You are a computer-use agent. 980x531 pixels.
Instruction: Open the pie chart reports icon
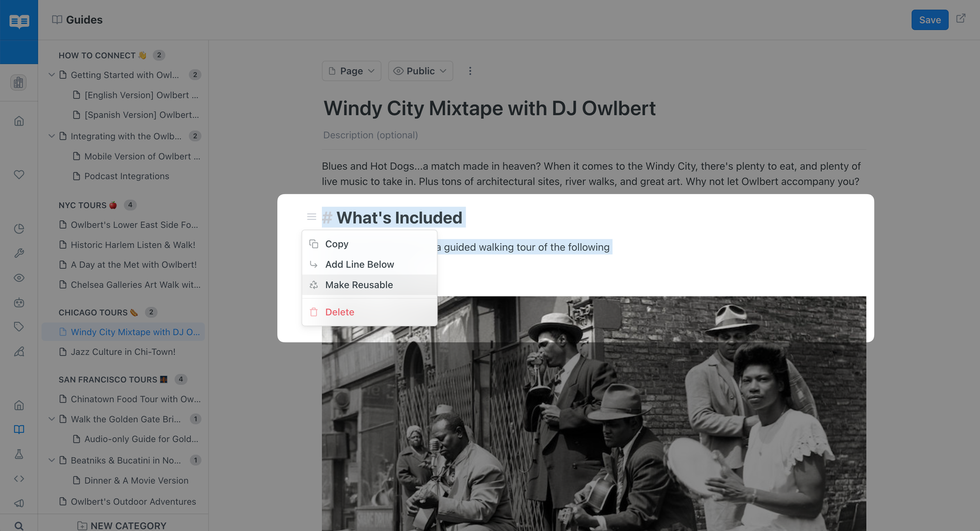pyautogui.click(x=19, y=228)
